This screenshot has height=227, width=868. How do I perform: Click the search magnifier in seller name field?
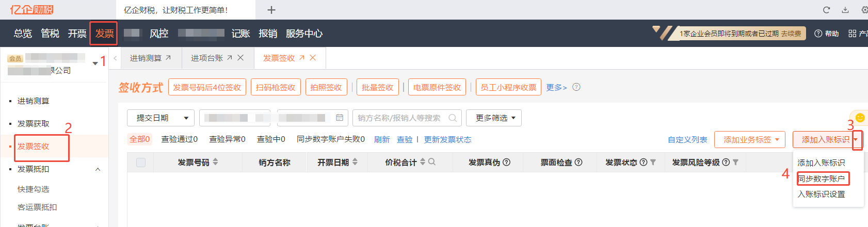pyautogui.click(x=453, y=118)
